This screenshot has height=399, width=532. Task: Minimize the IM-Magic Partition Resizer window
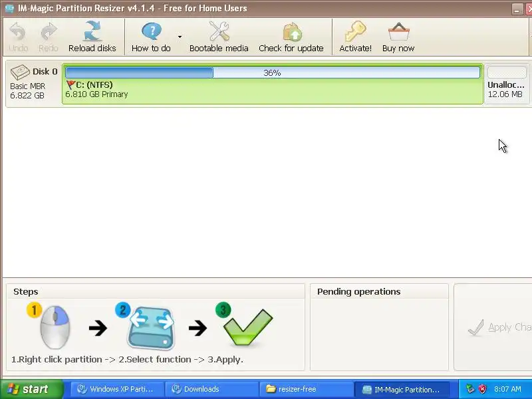517,9
